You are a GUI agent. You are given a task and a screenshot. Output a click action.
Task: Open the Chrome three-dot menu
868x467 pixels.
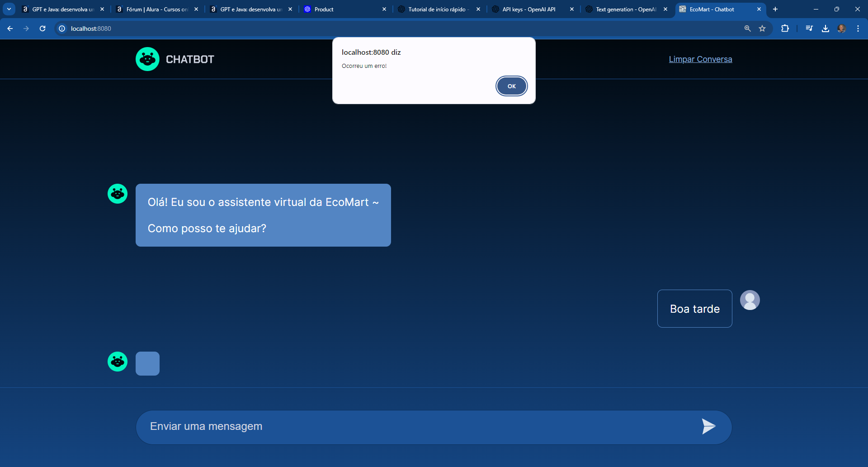tap(858, 29)
